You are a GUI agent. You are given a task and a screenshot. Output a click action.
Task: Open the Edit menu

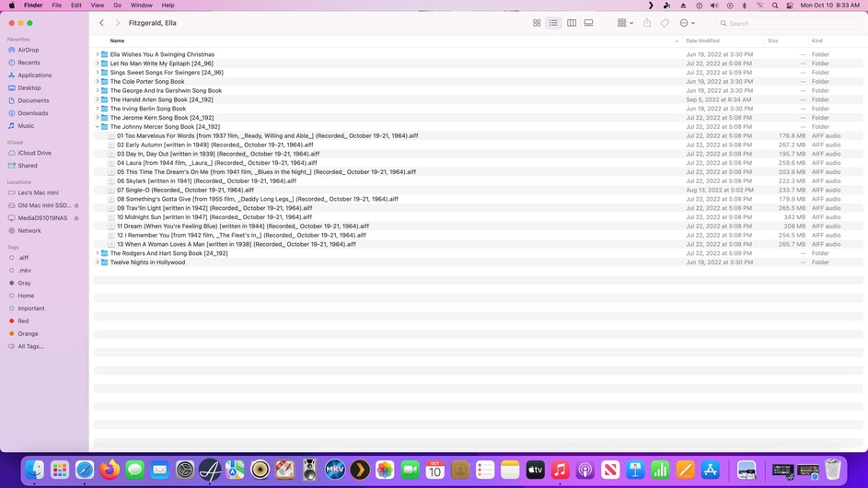pyautogui.click(x=75, y=5)
